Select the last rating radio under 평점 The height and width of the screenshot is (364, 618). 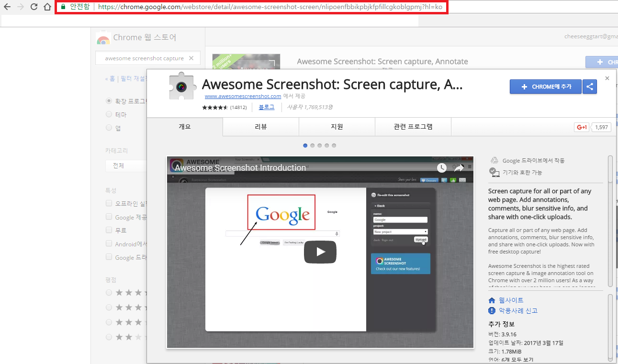(x=109, y=337)
